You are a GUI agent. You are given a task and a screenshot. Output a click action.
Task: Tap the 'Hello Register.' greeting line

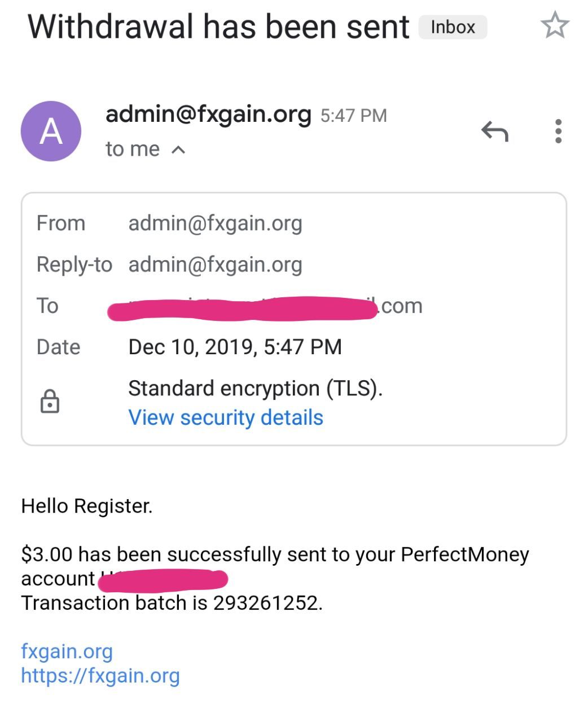87,506
